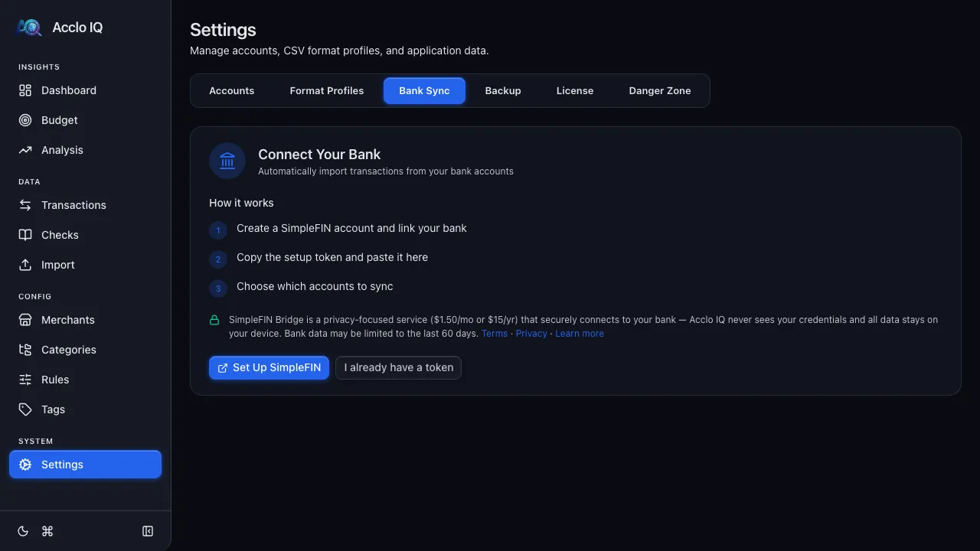Go to Tags in the sidebar
This screenshot has height=551, width=980.
(x=86, y=409)
